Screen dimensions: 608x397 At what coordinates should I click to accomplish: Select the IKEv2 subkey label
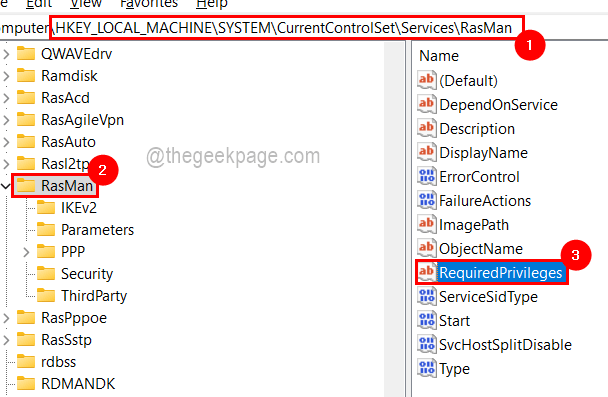coord(79,208)
